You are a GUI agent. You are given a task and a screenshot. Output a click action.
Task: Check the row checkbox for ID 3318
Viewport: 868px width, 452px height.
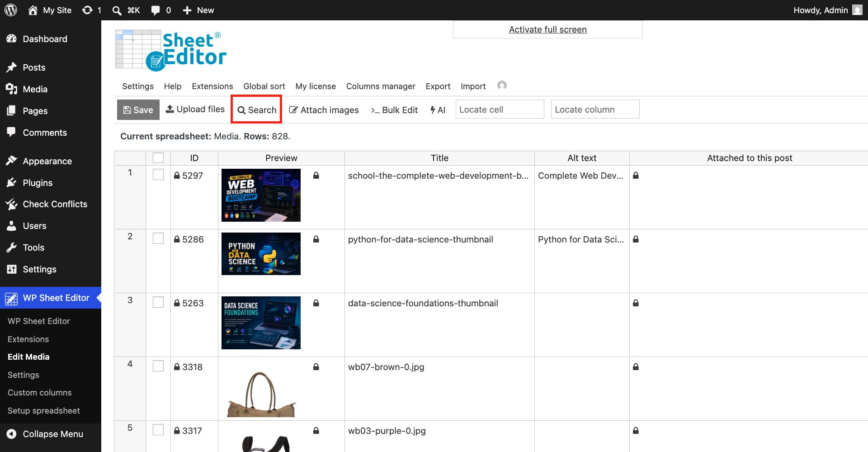point(158,366)
